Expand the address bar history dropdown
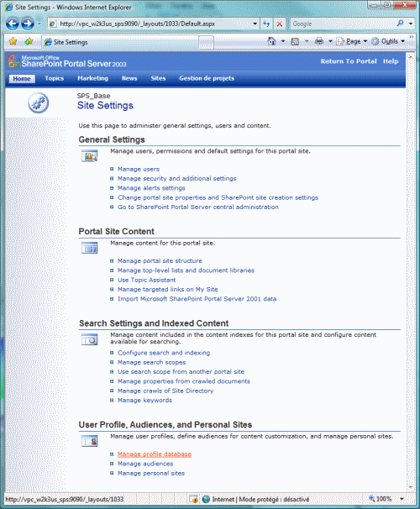Screen dimensions: 420x509 click(x=255, y=24)
